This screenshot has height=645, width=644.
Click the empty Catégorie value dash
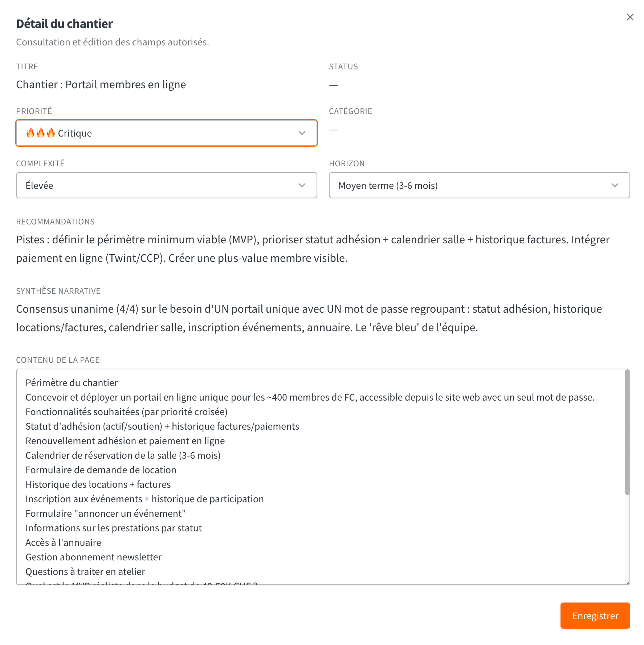click(333, 130)
